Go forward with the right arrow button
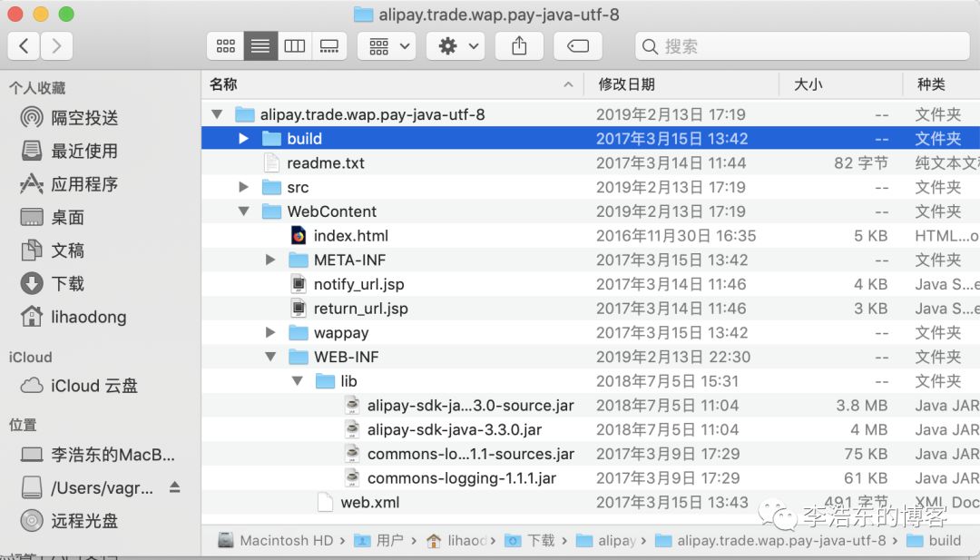 click(57, 45)
